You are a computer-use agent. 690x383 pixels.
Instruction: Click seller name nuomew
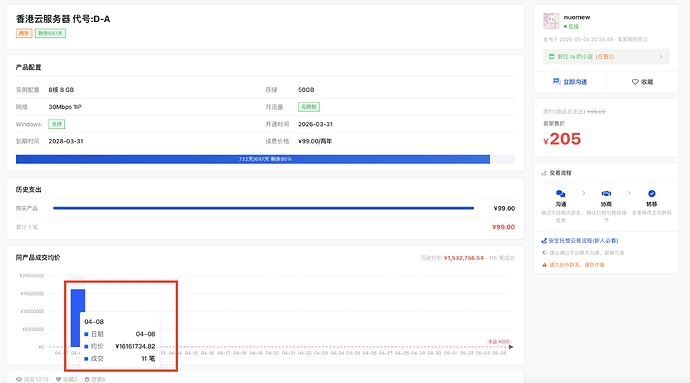(576, 17)
